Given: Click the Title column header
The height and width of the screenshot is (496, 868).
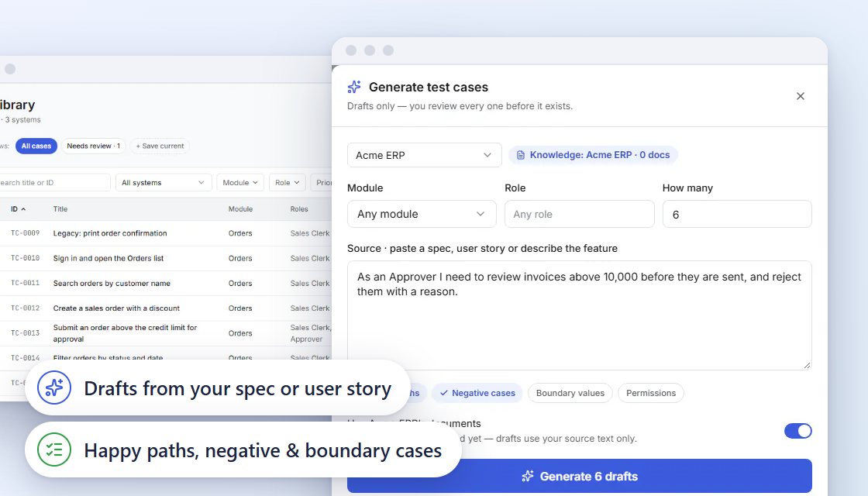Looking at the screenshot, I should point(60,209).
